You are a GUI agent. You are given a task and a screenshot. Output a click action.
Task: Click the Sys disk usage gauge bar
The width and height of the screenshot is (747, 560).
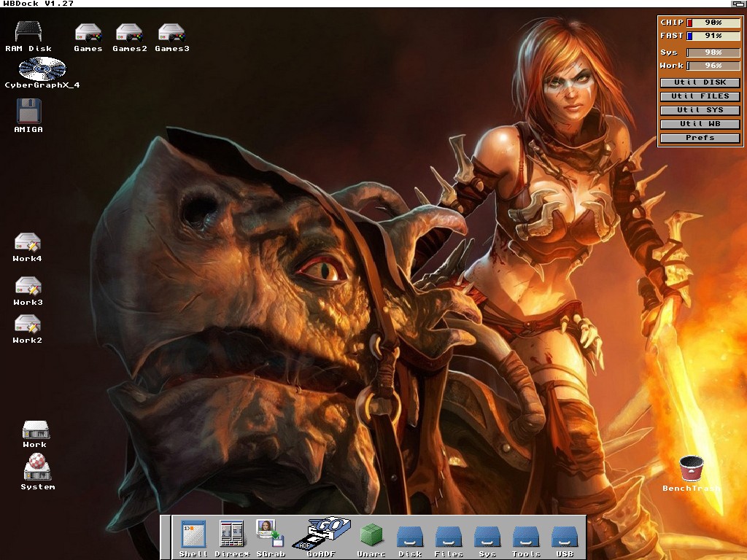pos(713,52)
